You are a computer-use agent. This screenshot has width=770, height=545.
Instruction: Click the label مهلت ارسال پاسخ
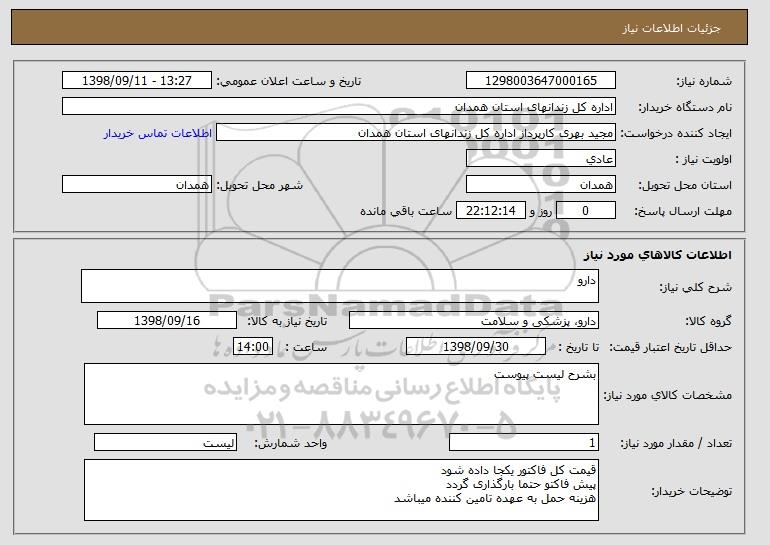(683, 212)
